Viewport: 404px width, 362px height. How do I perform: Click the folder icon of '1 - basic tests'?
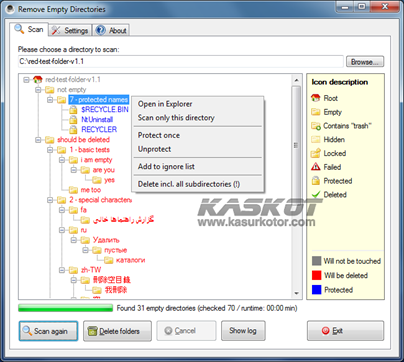click(x=61, y=150)
